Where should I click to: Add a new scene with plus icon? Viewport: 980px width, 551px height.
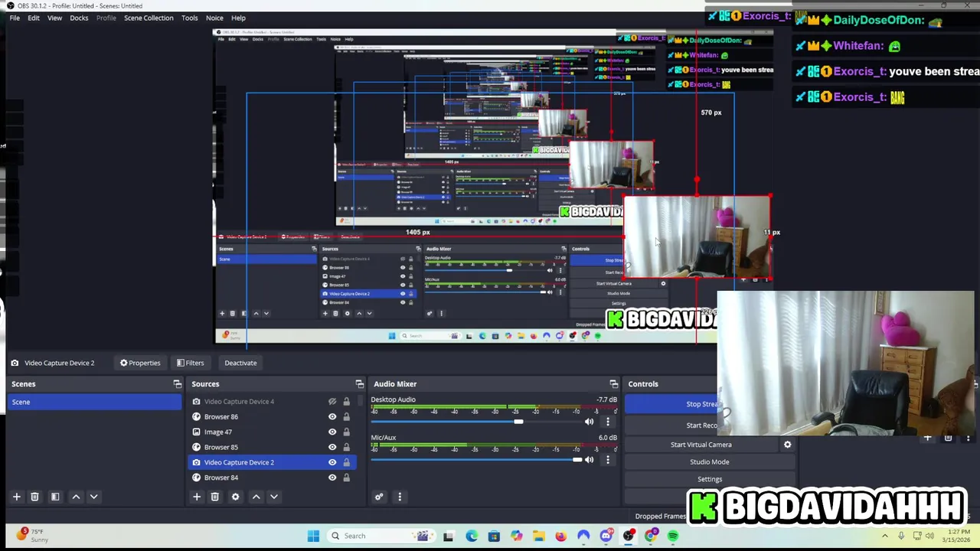click(16, 497)
